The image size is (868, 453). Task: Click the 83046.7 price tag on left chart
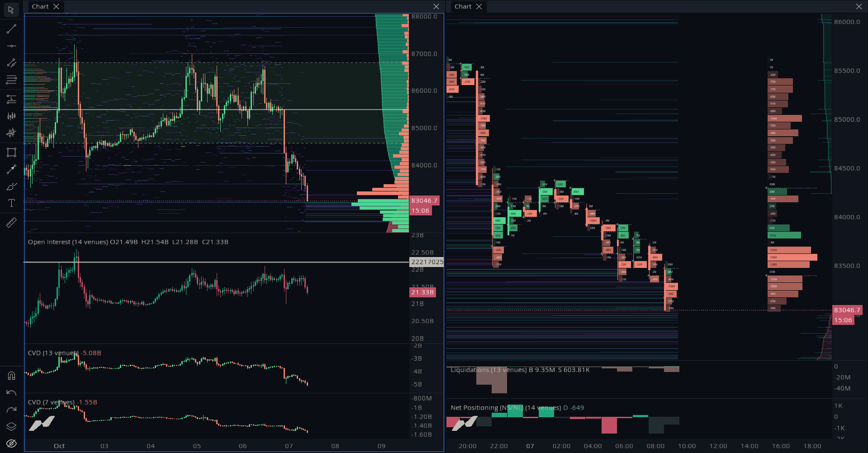tap(424, 200)
